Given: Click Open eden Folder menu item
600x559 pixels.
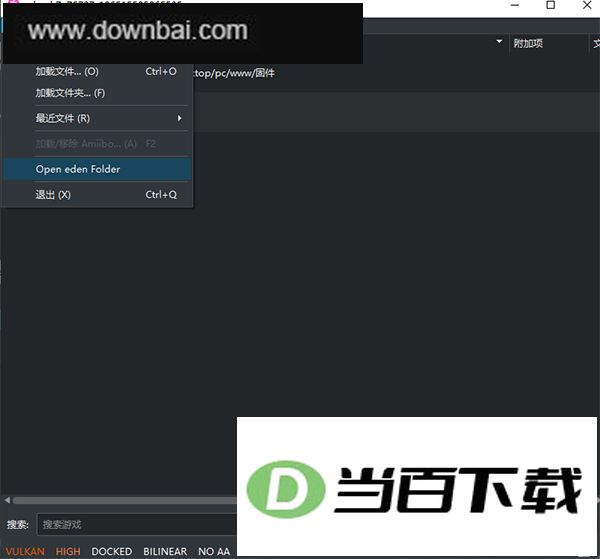Looking at the screenshot, I should pos(98,169).
